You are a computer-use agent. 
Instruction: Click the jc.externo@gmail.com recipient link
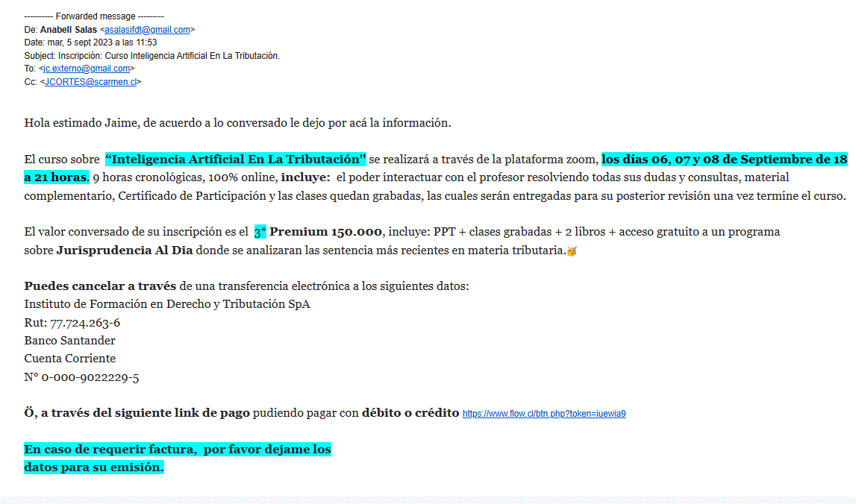coord(87,69)
